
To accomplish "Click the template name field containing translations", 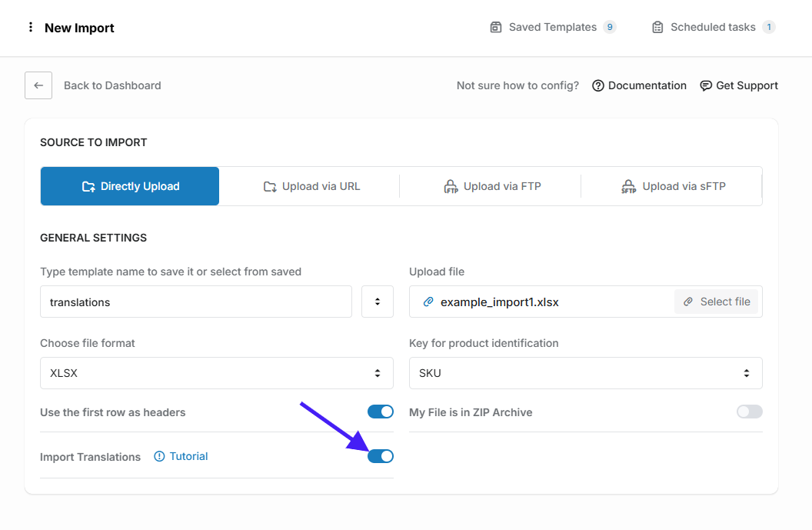I will (196, 302).
